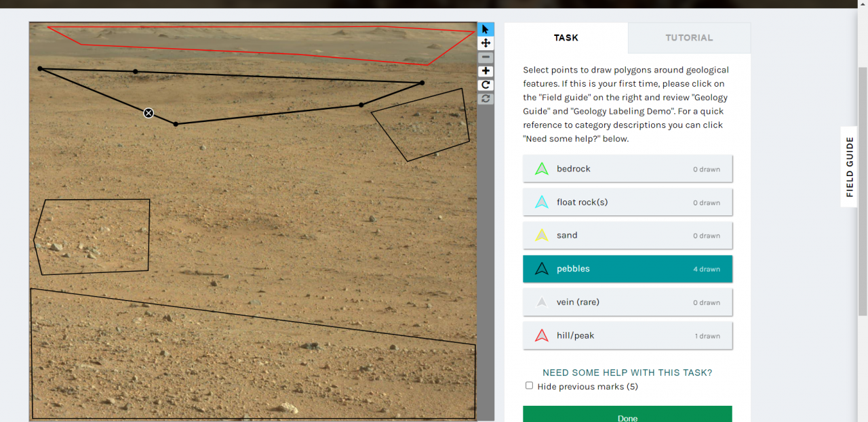The image size is (868, 422).
Task: Open Need some help with this task
Action: pyautogui.click(x=627, y=373)
